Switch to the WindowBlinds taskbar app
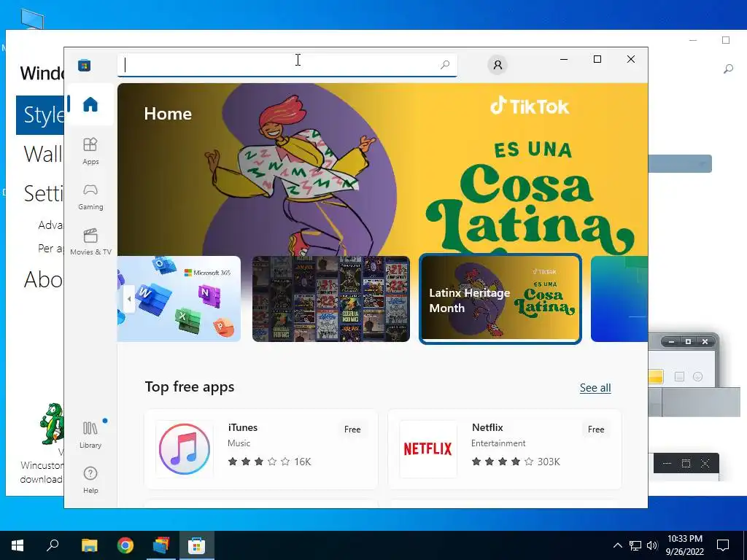The height and width of the screenshot is (560, 747). [161, 545]
